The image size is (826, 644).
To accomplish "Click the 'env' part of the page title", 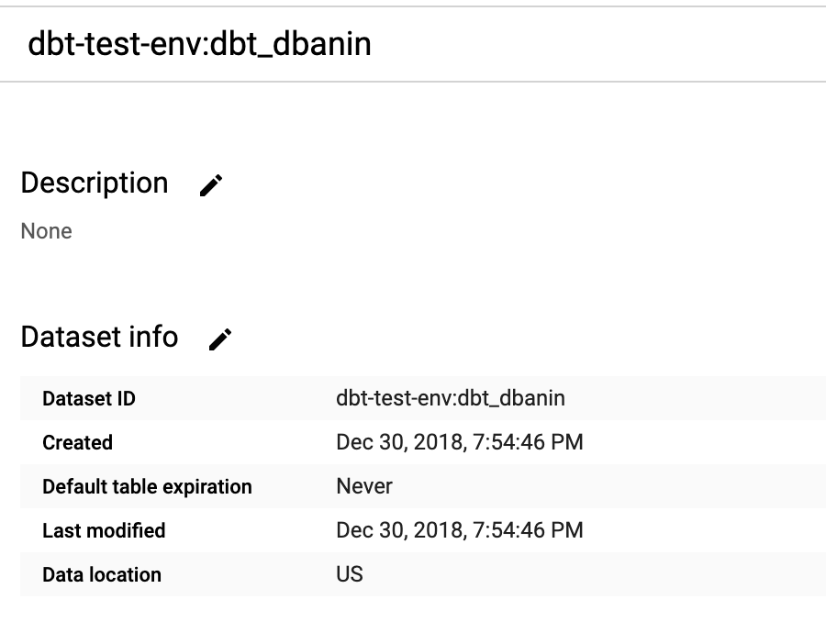I will click(176, 44).
